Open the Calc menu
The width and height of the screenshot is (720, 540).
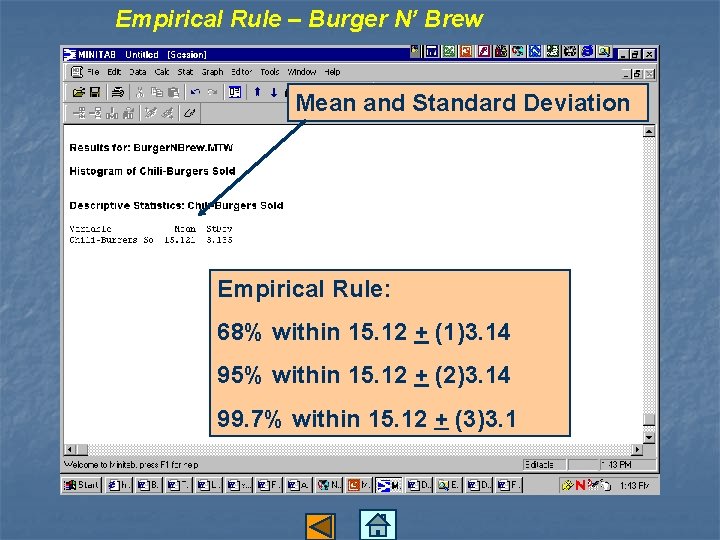click(162, 72)
